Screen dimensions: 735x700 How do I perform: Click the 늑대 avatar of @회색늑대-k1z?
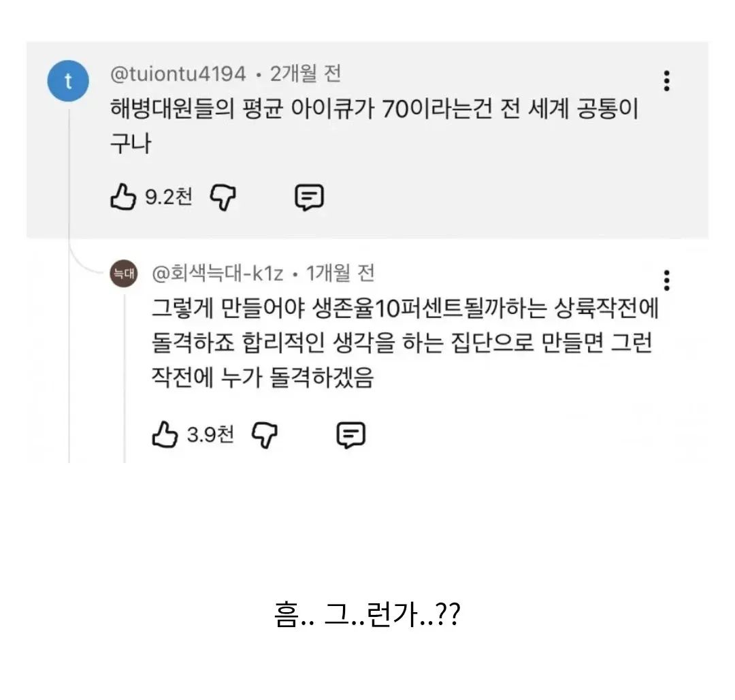tap(123, 273)
